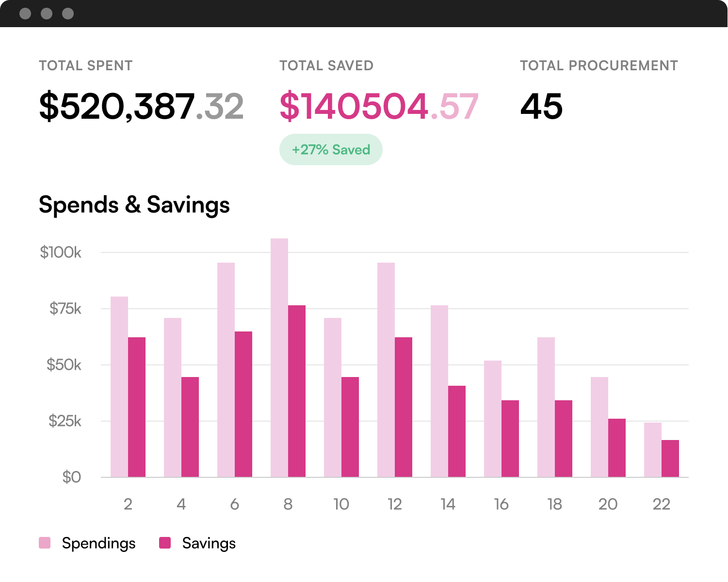This screenshot has width=728, height=582.
Task: Click the +27% Saved badge
Action: 331,150
